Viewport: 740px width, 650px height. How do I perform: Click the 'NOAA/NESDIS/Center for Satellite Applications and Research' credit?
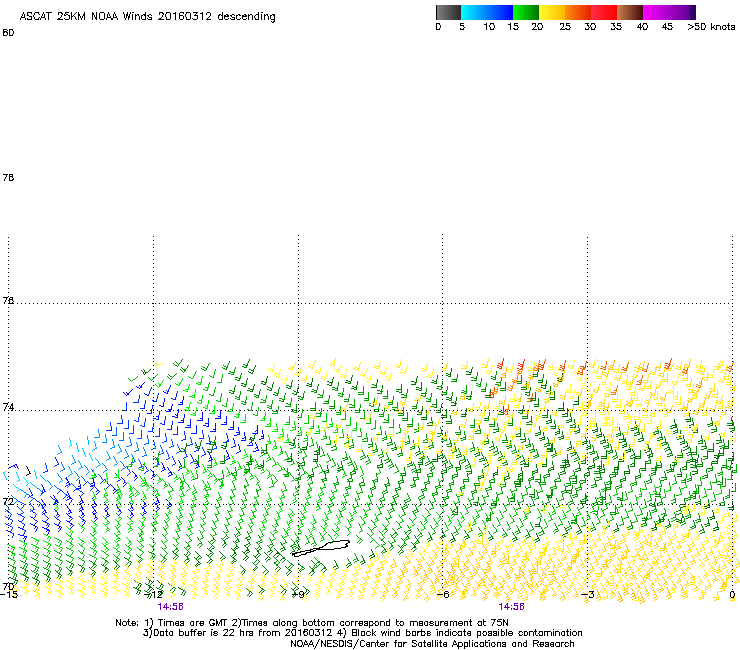click(432, 644)
